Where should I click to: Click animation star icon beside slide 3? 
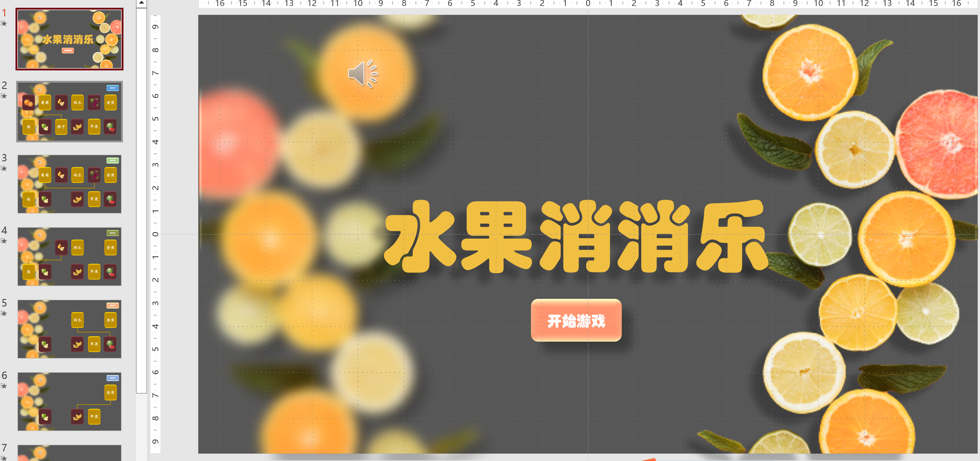pos(4,168)
